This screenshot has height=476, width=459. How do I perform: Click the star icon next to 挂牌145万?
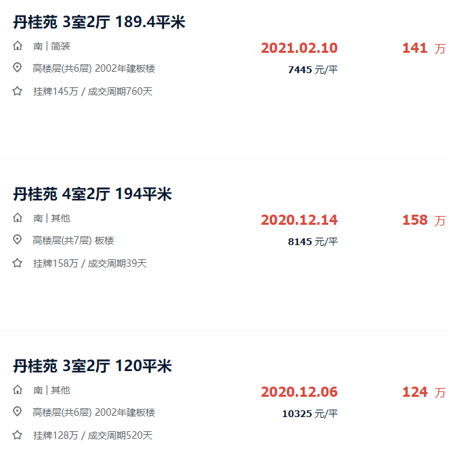tap(18, 91)
